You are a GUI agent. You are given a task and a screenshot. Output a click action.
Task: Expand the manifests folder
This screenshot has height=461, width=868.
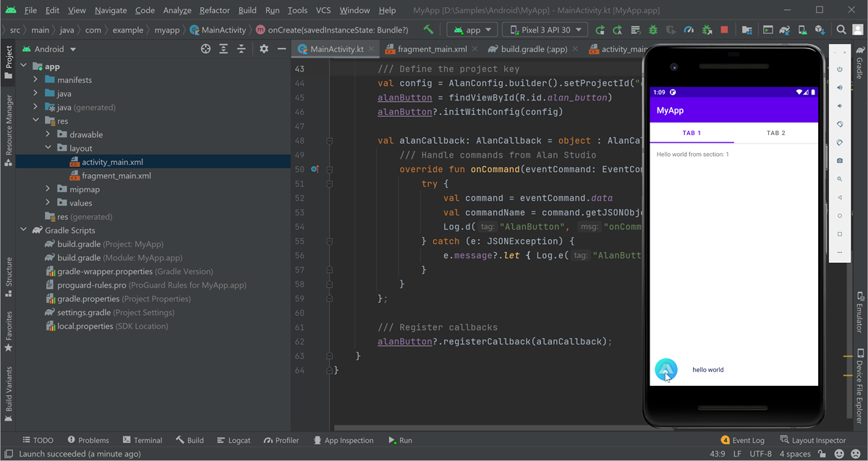(x=35, y=80)
